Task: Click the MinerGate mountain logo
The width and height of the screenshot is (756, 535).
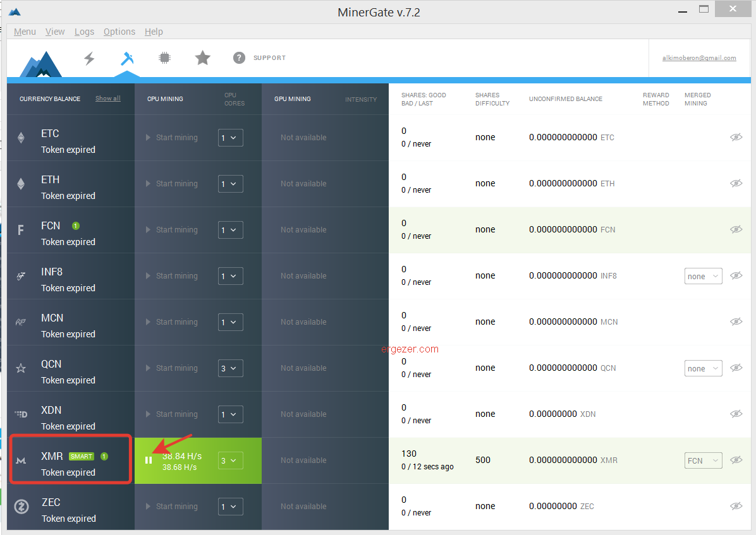Action: click(x=41, y=64)
